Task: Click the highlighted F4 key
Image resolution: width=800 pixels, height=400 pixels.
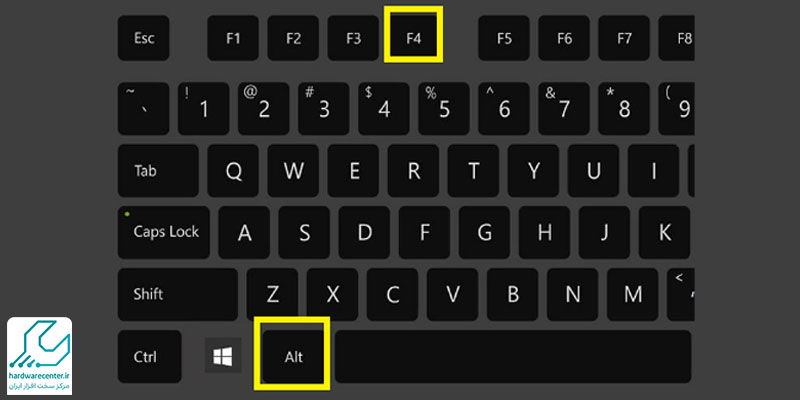Action: tap(413, 38)
